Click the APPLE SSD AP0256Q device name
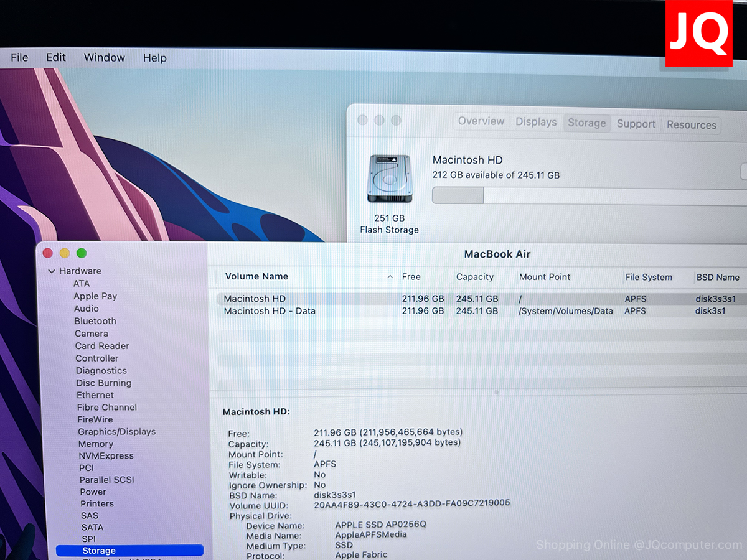747x560 pixels. pos(380,525)
